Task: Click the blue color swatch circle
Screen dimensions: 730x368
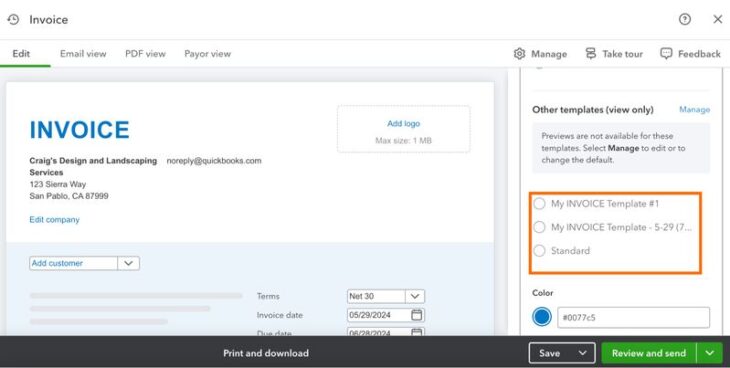Action: click(x=542, y=317)
